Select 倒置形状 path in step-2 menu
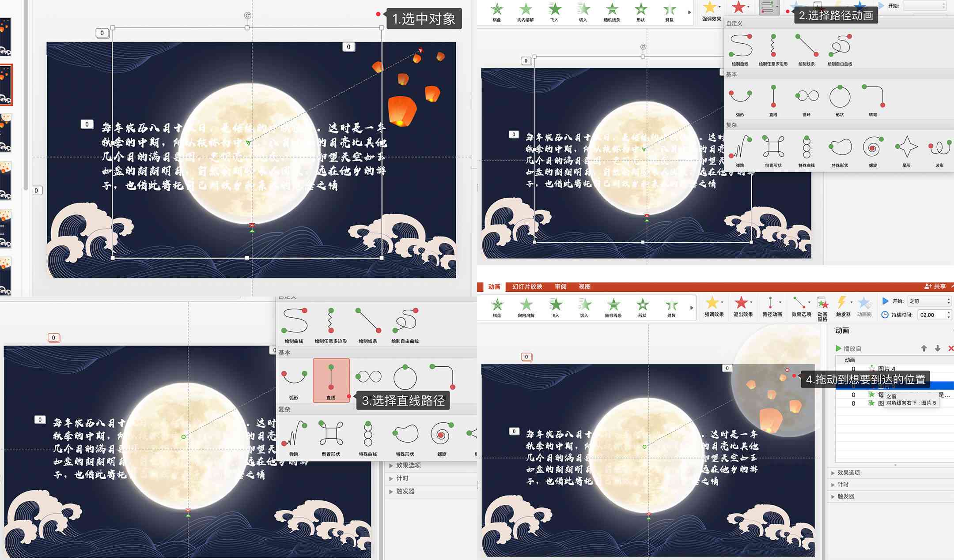The height and width of the screenshot is (560, 954). click(x=773, y=150)
